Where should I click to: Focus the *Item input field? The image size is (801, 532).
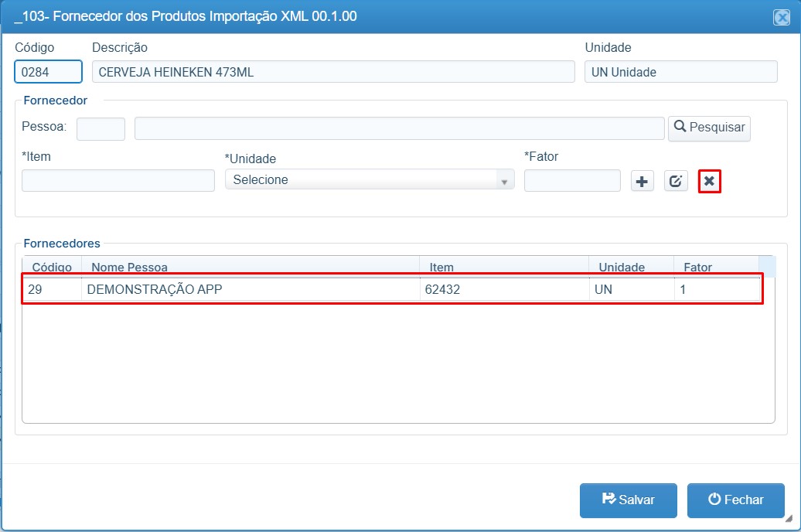click(x=118, y=180)
